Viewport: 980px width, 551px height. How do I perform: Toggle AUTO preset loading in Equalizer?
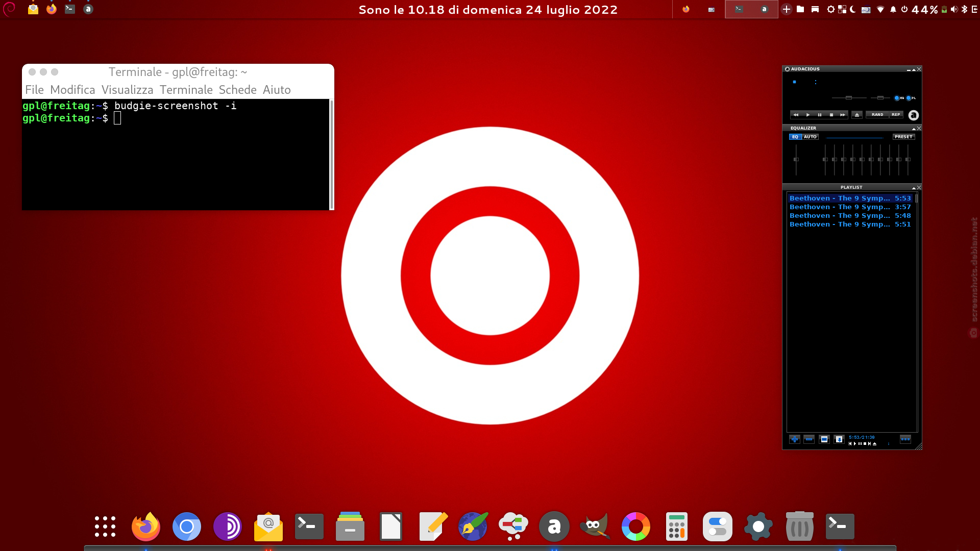click(811, 137)
